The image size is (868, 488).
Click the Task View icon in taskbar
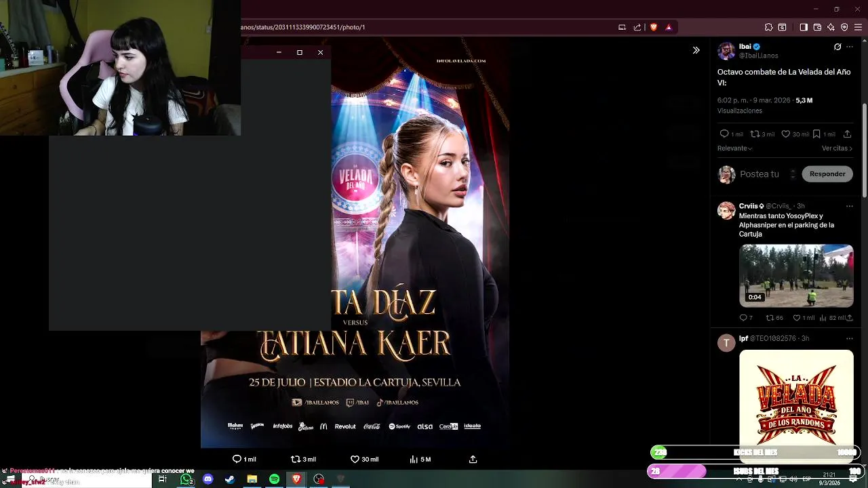(x=163, y=479)
